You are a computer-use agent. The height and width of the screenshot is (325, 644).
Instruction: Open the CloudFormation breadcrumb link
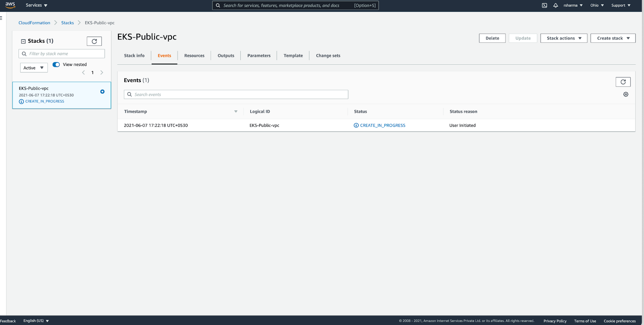[34, 23]
